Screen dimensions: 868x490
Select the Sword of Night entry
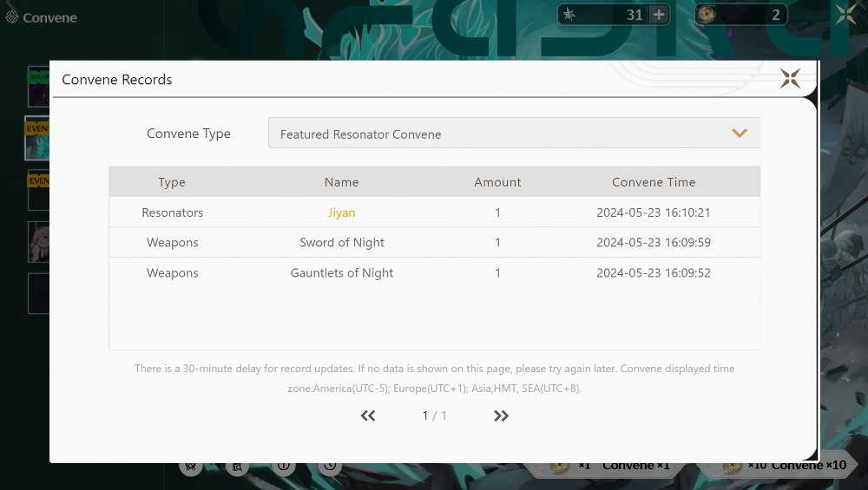[341, 242]
